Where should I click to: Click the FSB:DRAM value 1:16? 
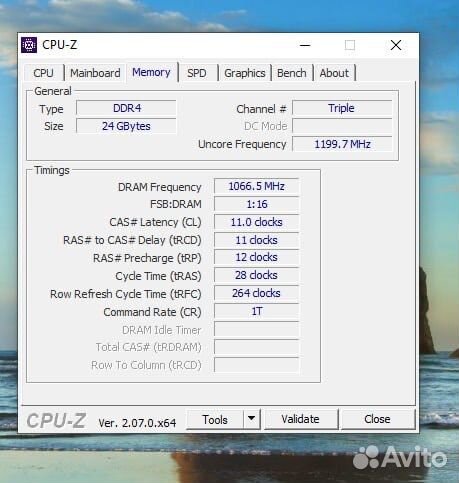click(256, 204)
